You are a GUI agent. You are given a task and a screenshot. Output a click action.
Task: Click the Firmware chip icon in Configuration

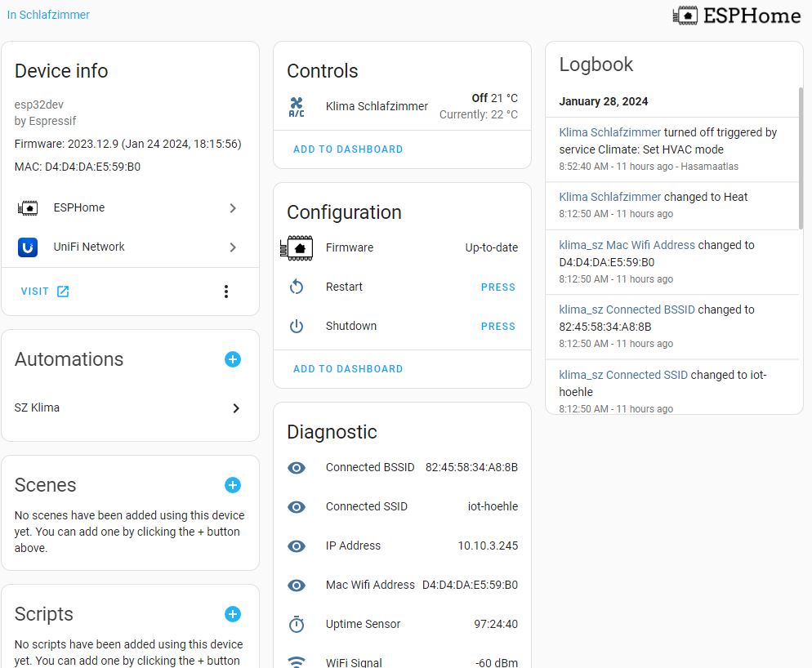297,248
